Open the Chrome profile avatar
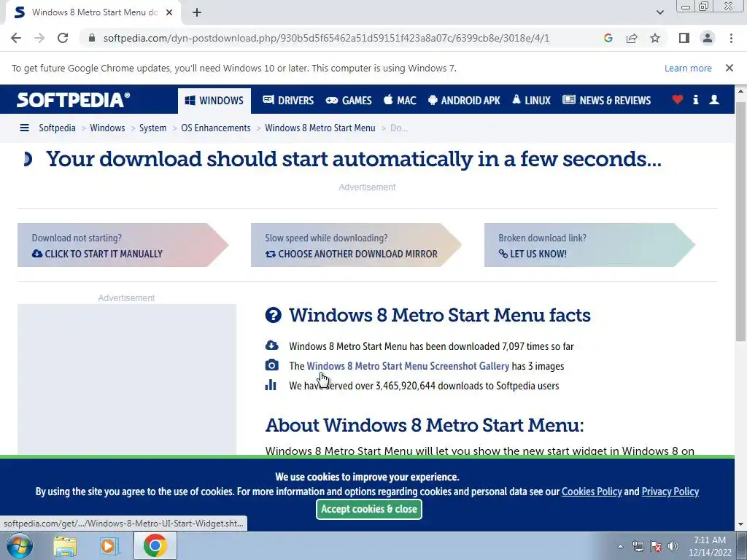This screenshot has width=747, height=560. [708, 38]
